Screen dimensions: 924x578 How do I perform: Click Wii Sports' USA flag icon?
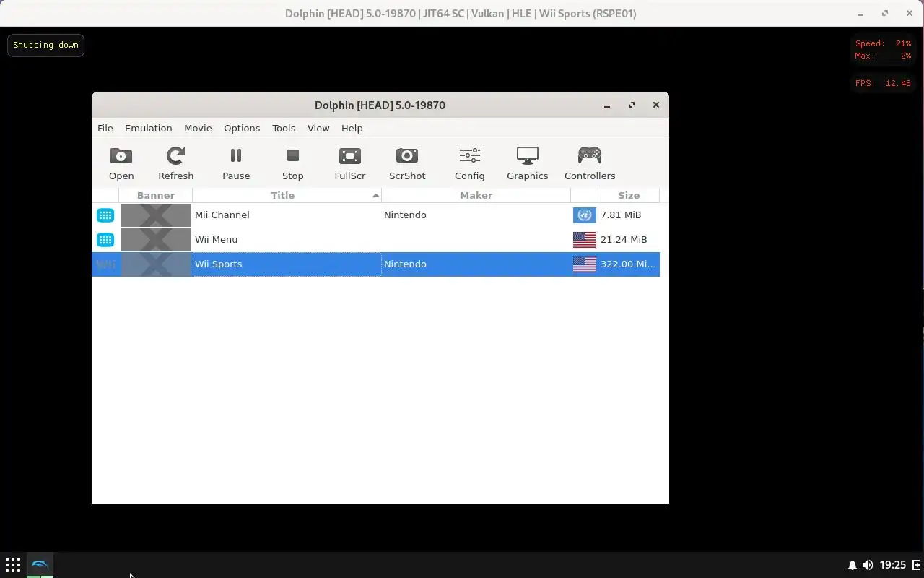[x=585, y=264]
